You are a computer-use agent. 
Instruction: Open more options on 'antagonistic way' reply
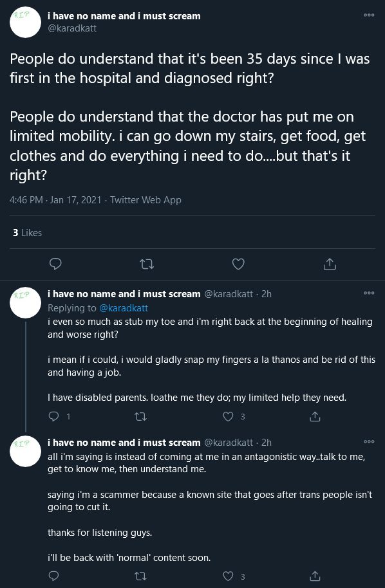tap(369, 442)
